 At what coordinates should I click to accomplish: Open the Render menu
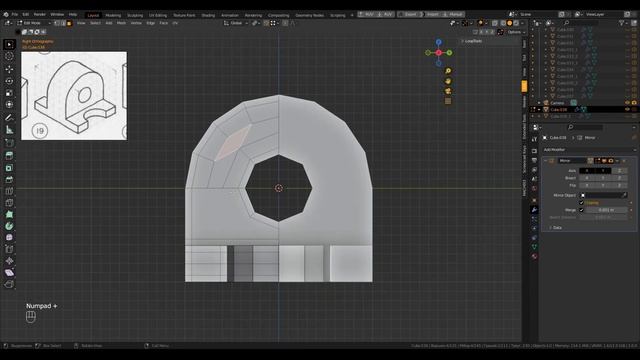[40, 14]
